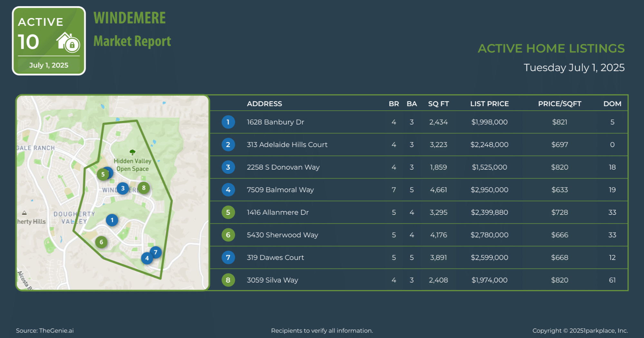This screenshot has width=644, height=338.
Task: Click the PRICE/SQFT column header
Action: [560, 104]
